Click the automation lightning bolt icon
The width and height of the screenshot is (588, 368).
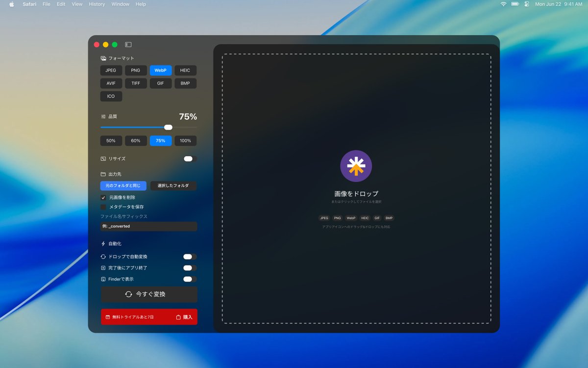(103, 244)
